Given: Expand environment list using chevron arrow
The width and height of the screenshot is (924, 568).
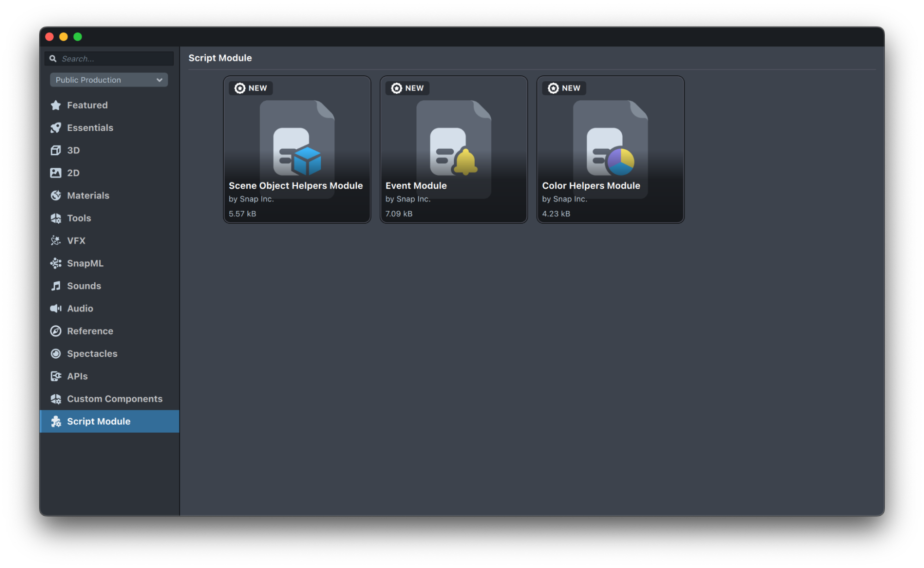Looking at the screenshot, I should tap(159, 80).
